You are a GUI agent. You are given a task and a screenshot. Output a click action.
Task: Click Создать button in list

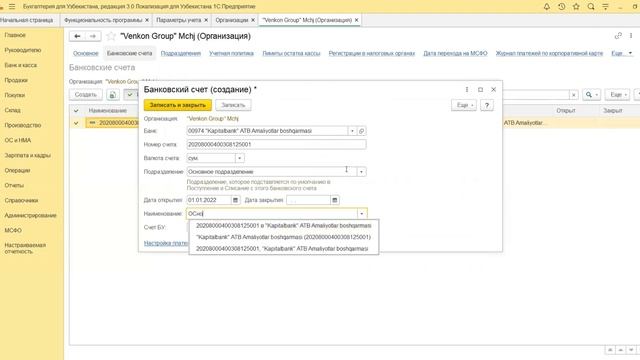[x=86, y=95]
